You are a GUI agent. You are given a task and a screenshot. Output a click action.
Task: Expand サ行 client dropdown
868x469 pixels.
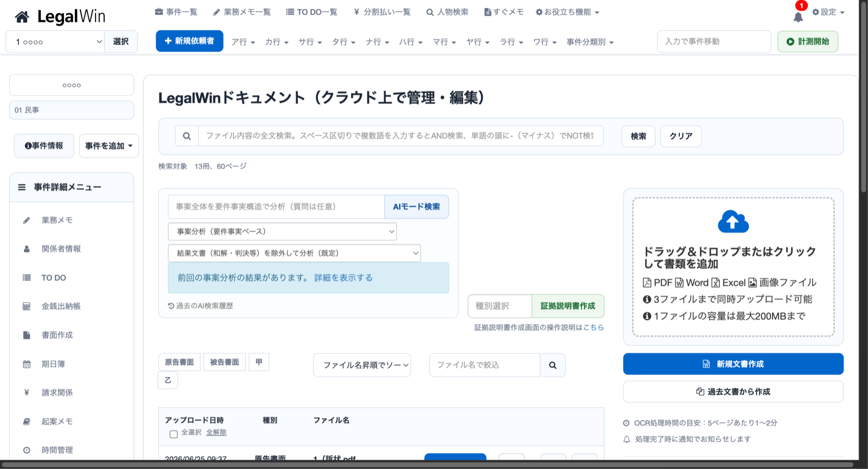pyautogui.click(x=310, y=42)
